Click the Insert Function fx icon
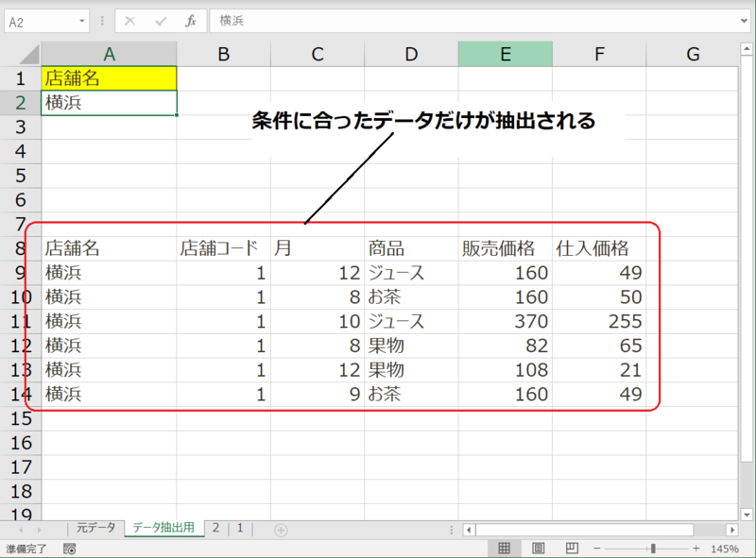The height and width of the screenshot is (558, 756). tap(191, 21)
